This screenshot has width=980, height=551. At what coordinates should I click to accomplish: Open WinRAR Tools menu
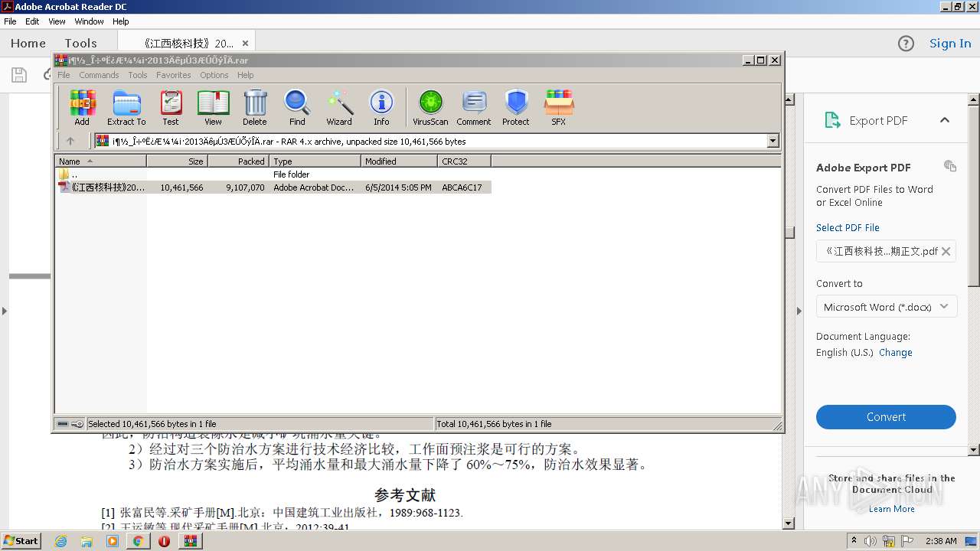click(138, 75)
